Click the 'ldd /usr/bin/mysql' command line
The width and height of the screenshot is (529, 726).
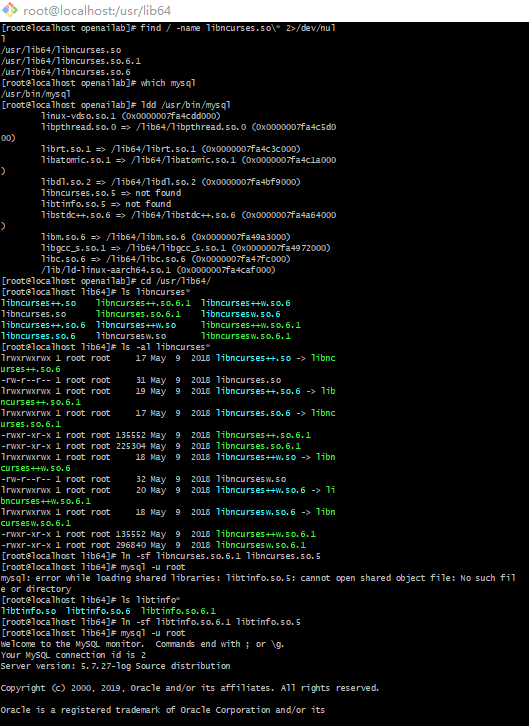(x=116, y=105)
